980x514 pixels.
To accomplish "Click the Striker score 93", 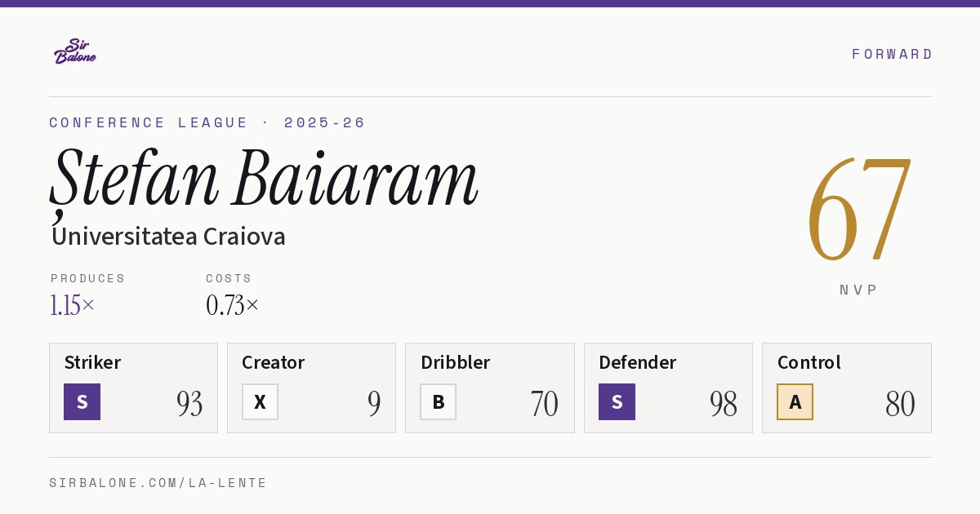I will (x=189, y=404).
